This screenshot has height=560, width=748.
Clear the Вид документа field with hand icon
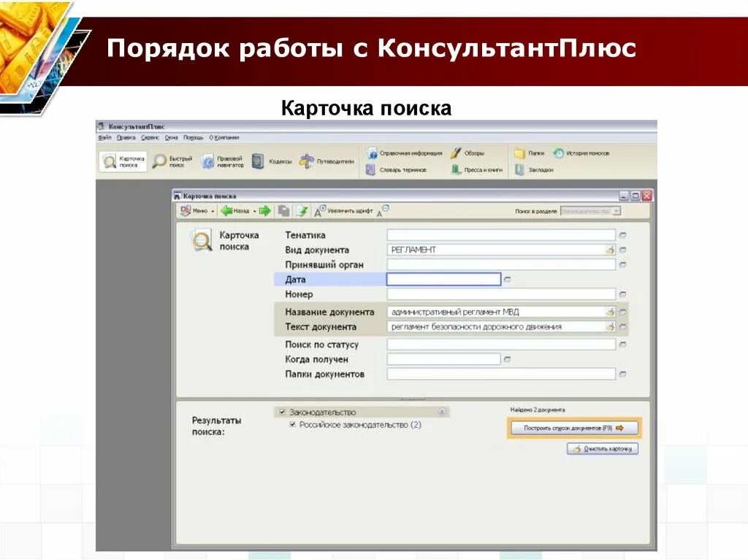[x=610, y=250]
